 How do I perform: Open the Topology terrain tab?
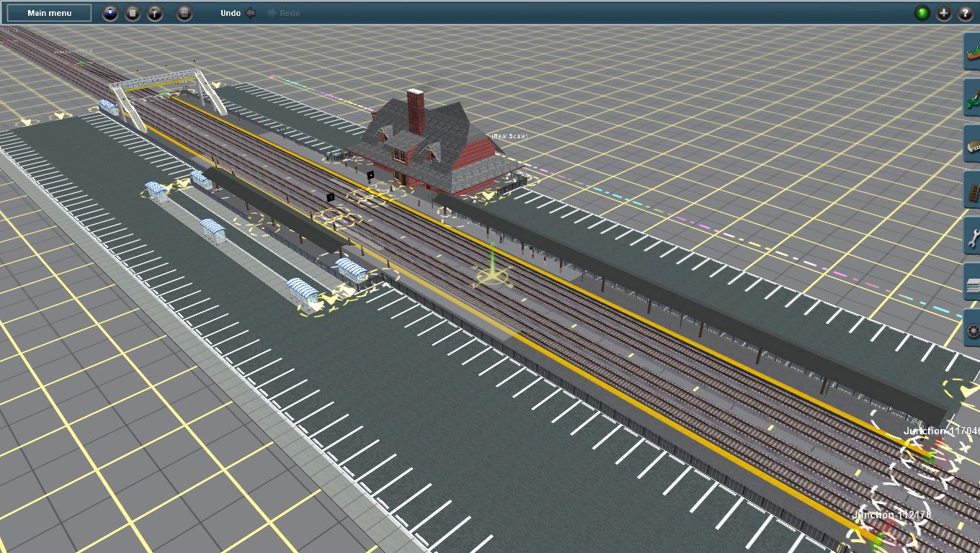(972, 52)
